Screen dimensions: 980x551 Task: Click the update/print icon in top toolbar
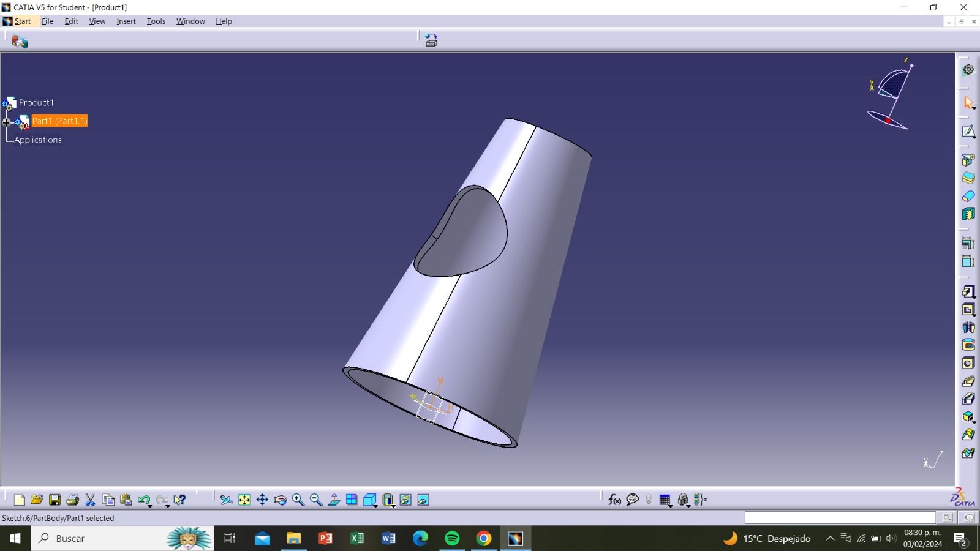point(431,40)
